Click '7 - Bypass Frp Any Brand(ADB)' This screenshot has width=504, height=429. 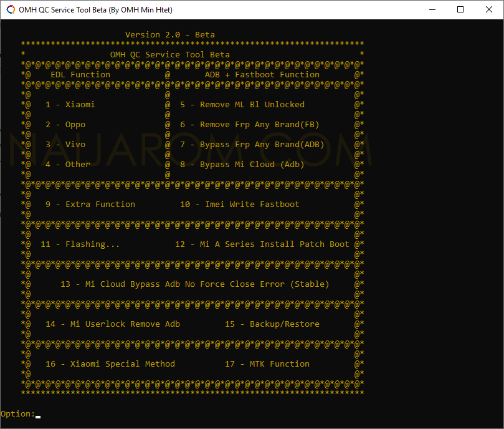(252, 145)
